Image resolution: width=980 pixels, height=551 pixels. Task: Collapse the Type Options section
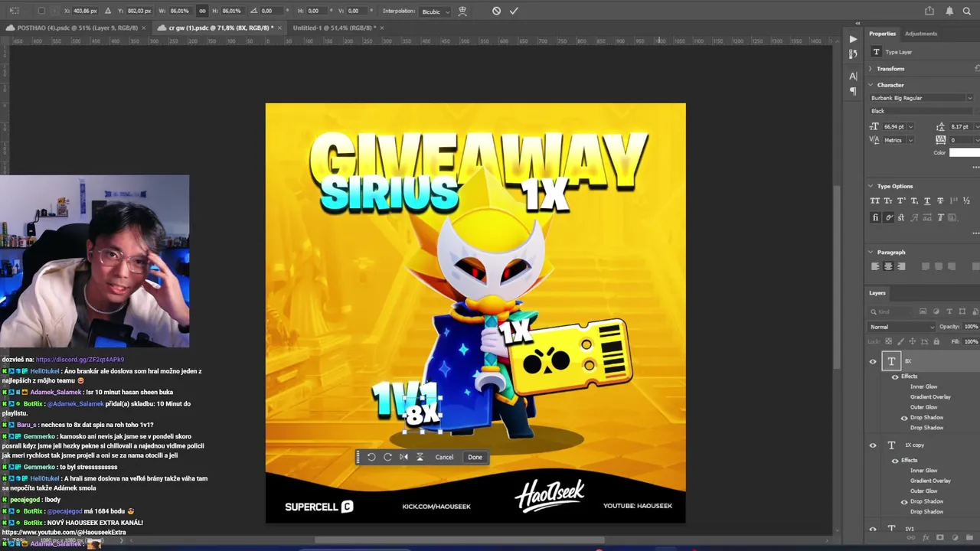tap(871, 186)
